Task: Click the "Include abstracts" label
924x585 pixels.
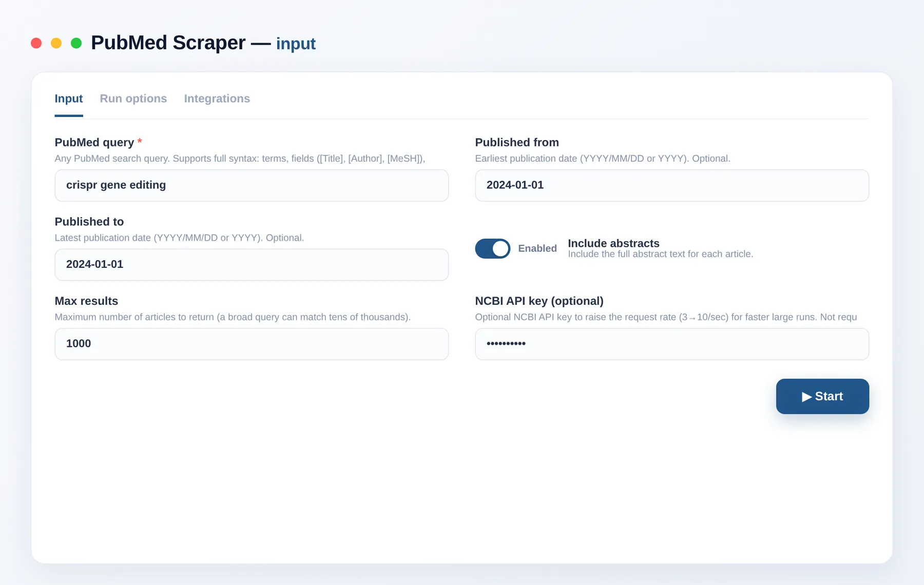Action: pos(613,243)
